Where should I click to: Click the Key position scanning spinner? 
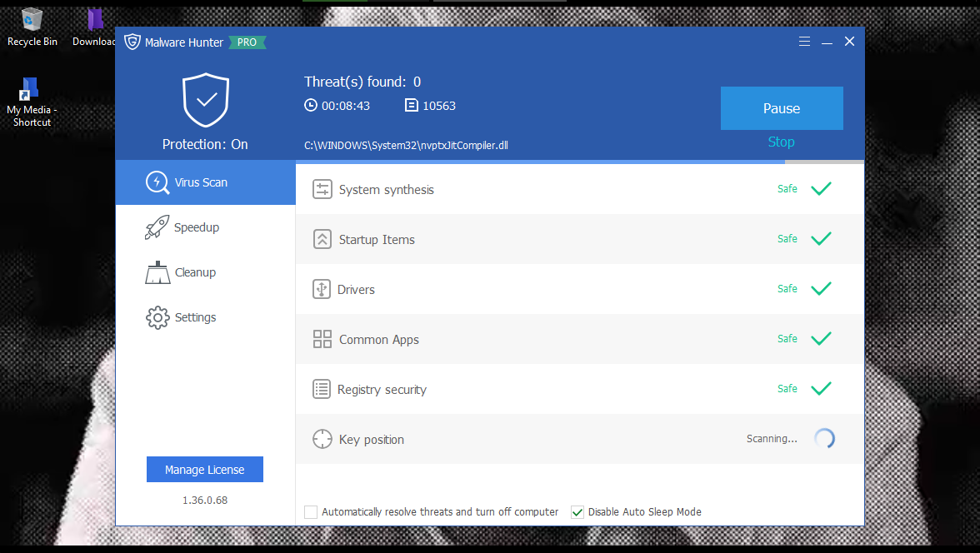(x=824, y=439)
